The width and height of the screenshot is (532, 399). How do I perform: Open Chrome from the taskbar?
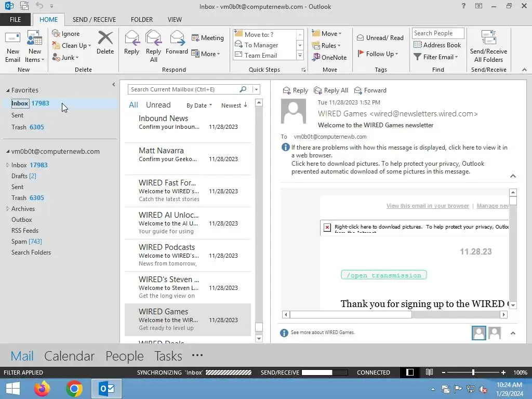pos(74,389)
